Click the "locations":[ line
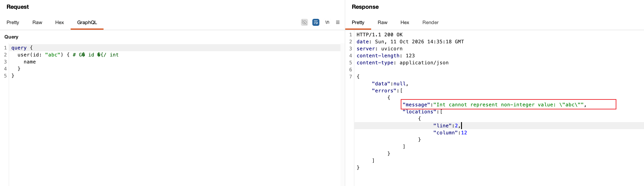Viewport: 644px width, 186px height. coord(422,111)
